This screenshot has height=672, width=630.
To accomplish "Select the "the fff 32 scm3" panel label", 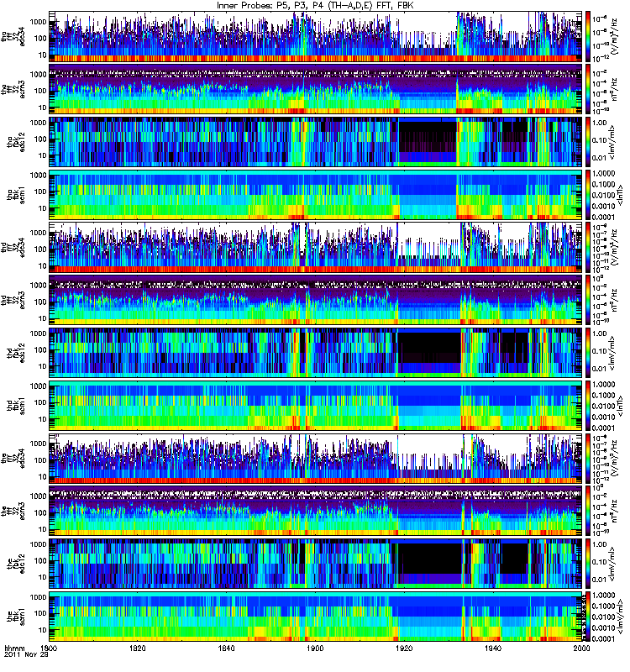I will tap(13, 512).
